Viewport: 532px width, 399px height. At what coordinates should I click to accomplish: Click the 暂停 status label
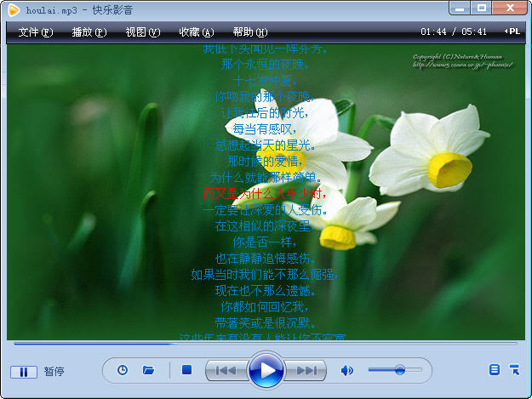(x=54, y=372)
